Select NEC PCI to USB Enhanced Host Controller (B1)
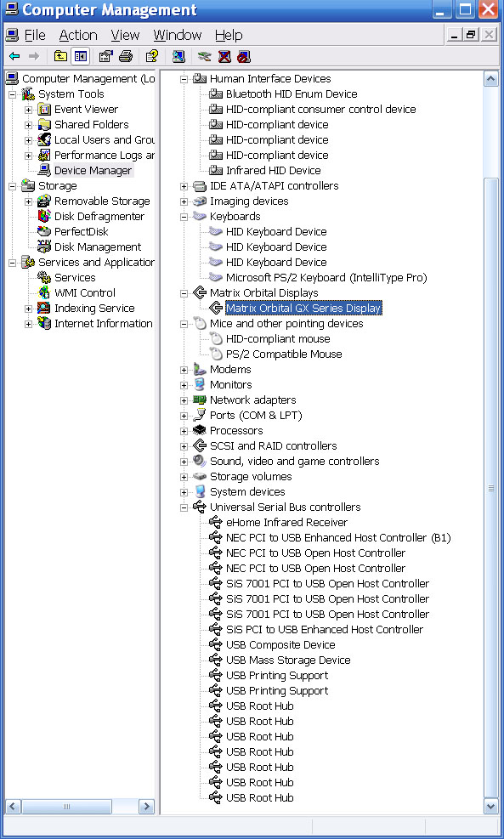 338,538
